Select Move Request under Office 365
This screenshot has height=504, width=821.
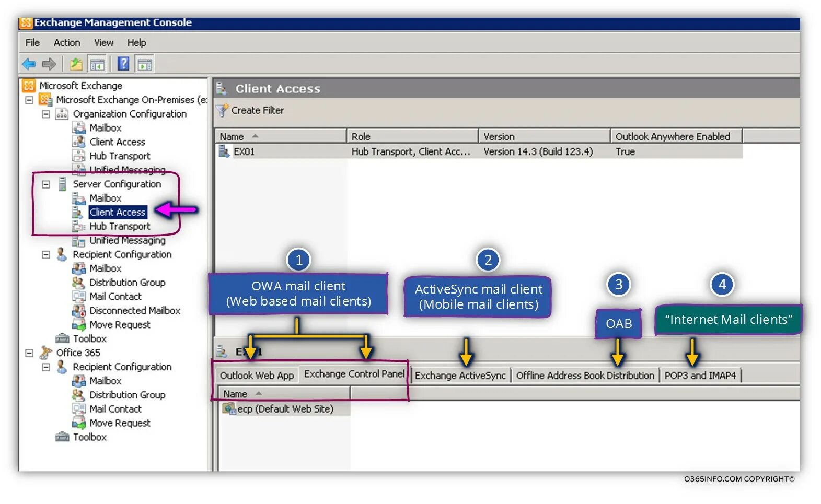pyautogui.click(x=120, y=423)
